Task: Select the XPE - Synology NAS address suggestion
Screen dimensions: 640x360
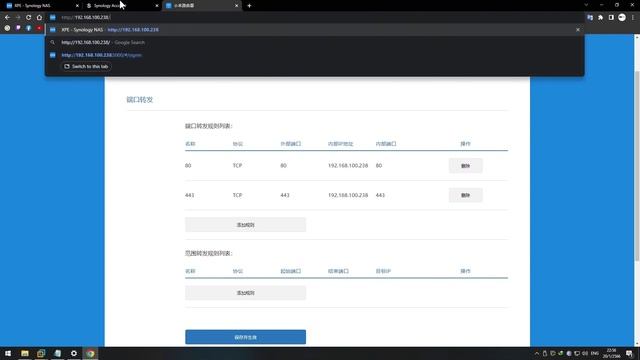Action: coord(315,30)
